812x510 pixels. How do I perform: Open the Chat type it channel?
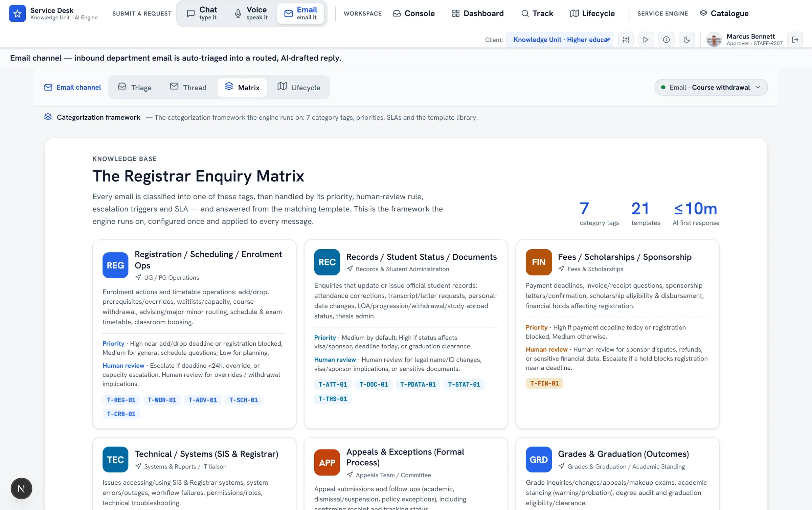click(x=202, y=14)
